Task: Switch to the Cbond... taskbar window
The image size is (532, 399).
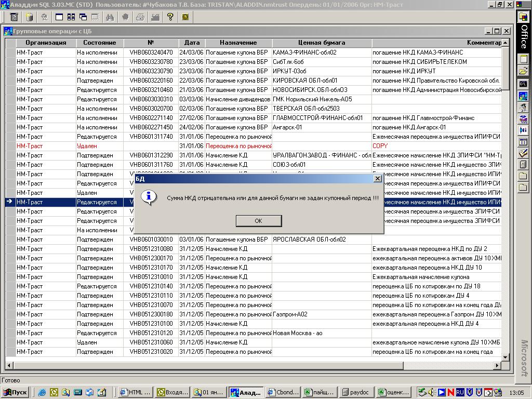Action: click(x=283, y=393)
